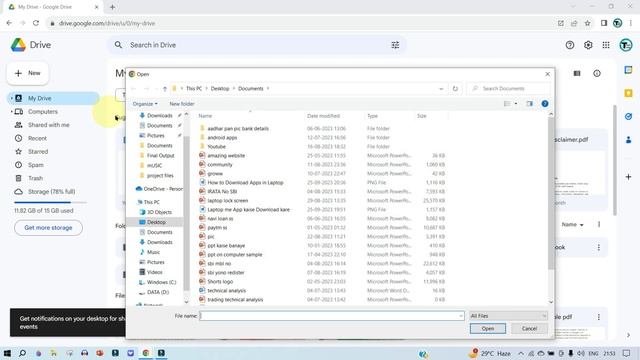Expand the address path history dropdown

click(441, 89)
